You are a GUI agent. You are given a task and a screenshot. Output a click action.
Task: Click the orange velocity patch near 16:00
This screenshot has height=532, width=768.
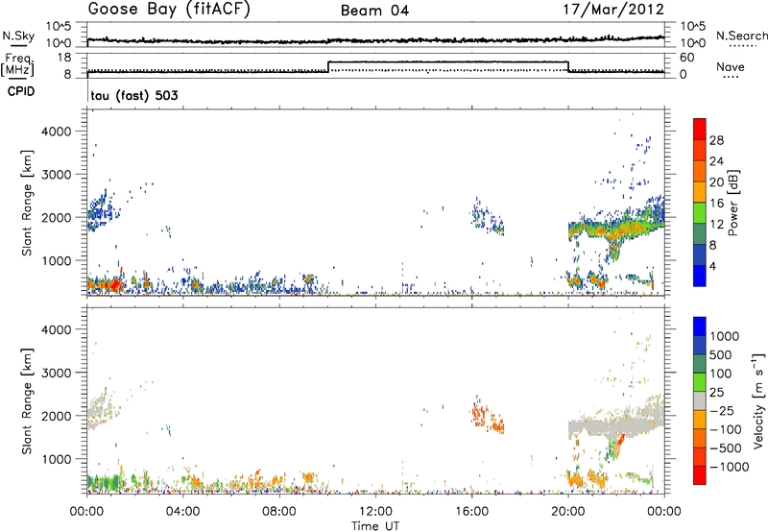488,418
